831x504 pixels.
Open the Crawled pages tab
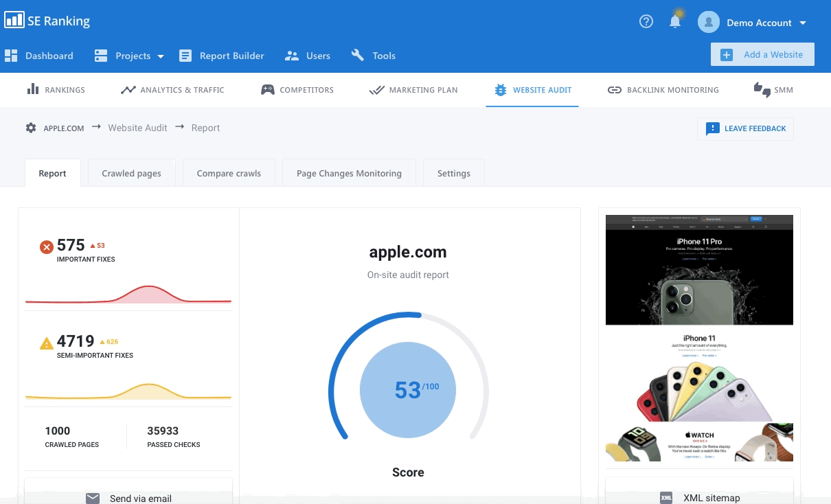point(132,173)
